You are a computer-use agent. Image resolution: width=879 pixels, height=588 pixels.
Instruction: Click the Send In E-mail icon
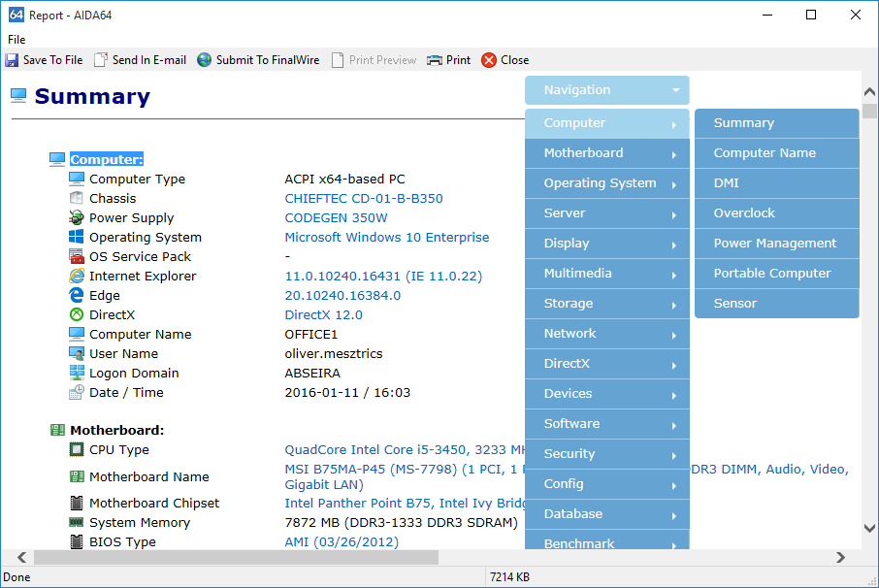(x=100, y=60)
